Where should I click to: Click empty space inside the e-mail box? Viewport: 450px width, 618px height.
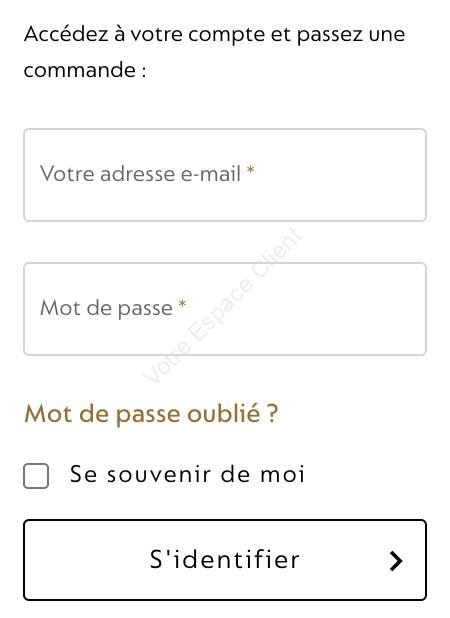point(339,175)
